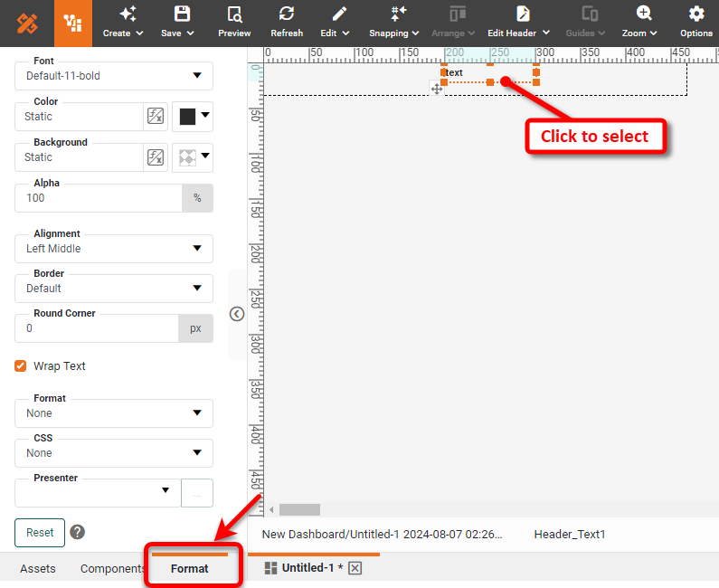Switch to the Format tab

[x=189, y=569]
